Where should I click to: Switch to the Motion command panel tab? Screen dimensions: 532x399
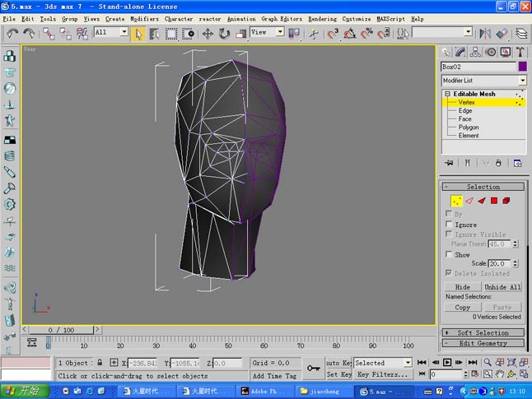[x=490, y=52]
